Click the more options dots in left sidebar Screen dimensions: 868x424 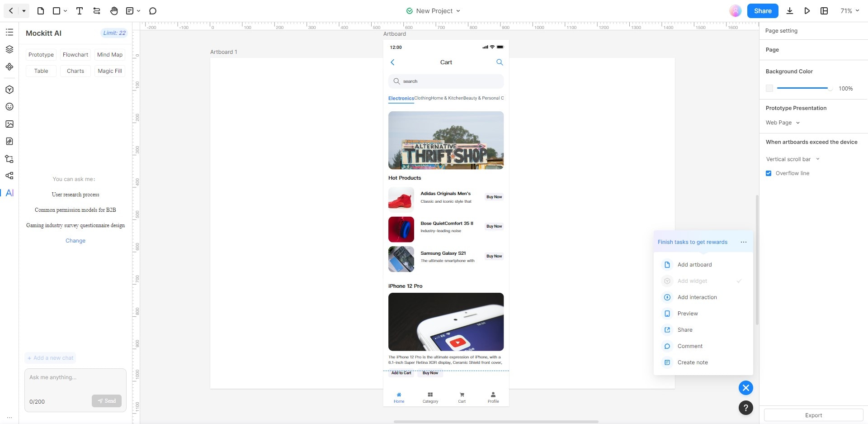9,417
